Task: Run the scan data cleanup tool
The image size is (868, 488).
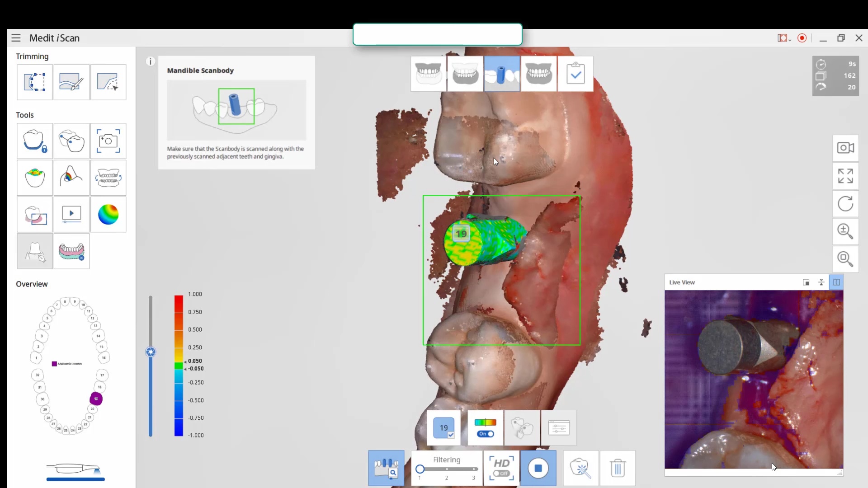Action: (x=581, y=468)
